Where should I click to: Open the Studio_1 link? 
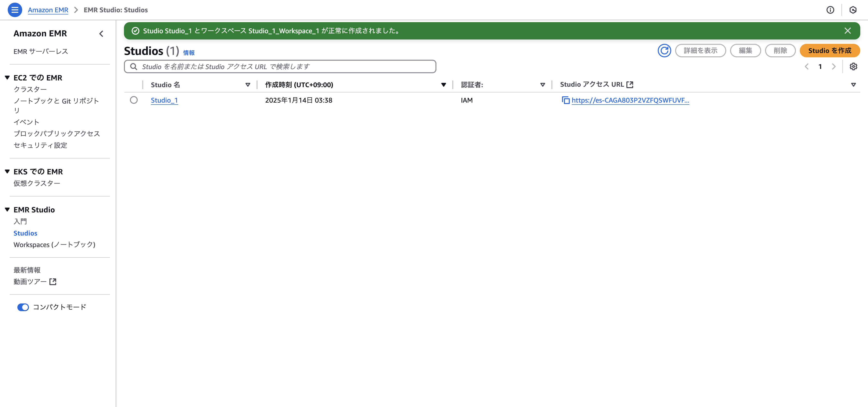pyautogui.click(x=164, y=100)
